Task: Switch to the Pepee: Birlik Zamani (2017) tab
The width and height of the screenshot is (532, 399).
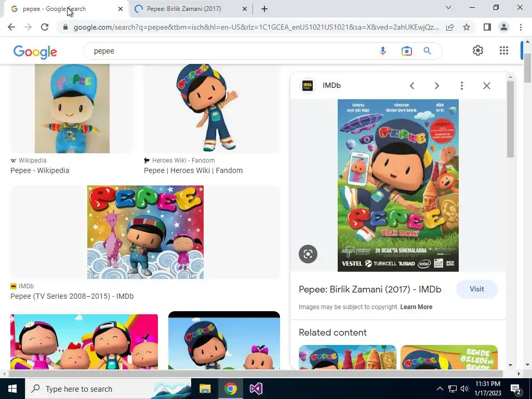Action: [184, 9]
